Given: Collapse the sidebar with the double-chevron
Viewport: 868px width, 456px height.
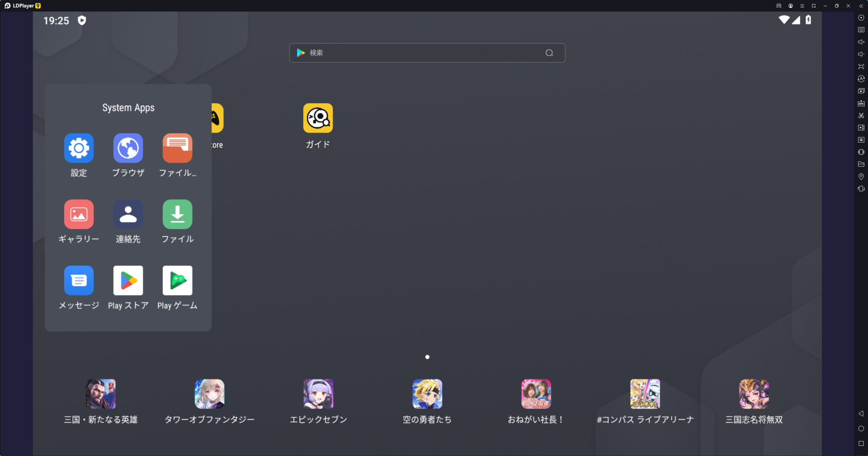Looking at the screenshot, I should coord(860,6).
